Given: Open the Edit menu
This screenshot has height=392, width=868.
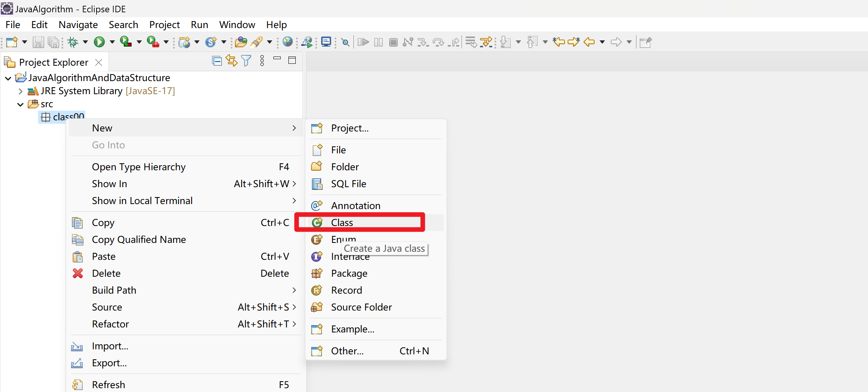Looking at the screenshot, I should (39, 25).
